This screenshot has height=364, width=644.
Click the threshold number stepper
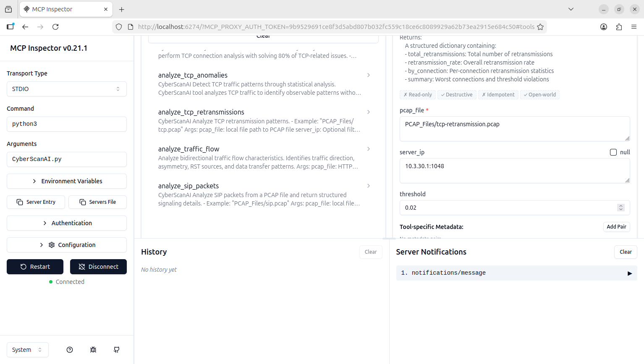click(x=621, y=208)
